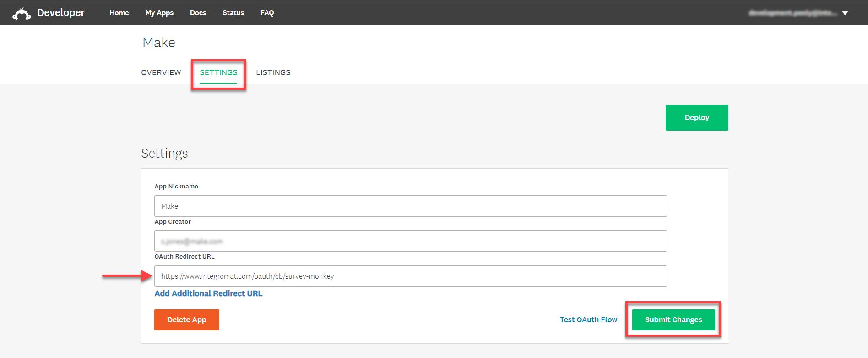Click the blurred account email in header
The width and height of the screenshot is (868, 358).
point(793,13)
